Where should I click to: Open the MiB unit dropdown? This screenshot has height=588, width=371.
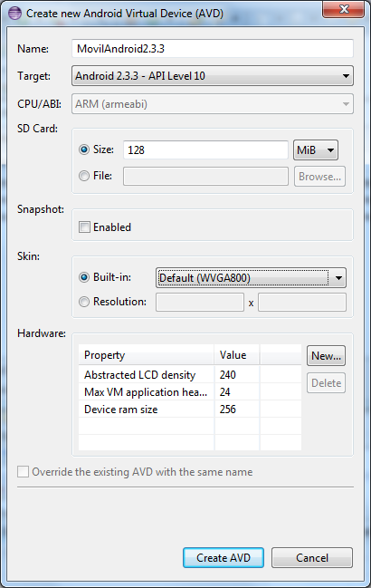[316, 150]
